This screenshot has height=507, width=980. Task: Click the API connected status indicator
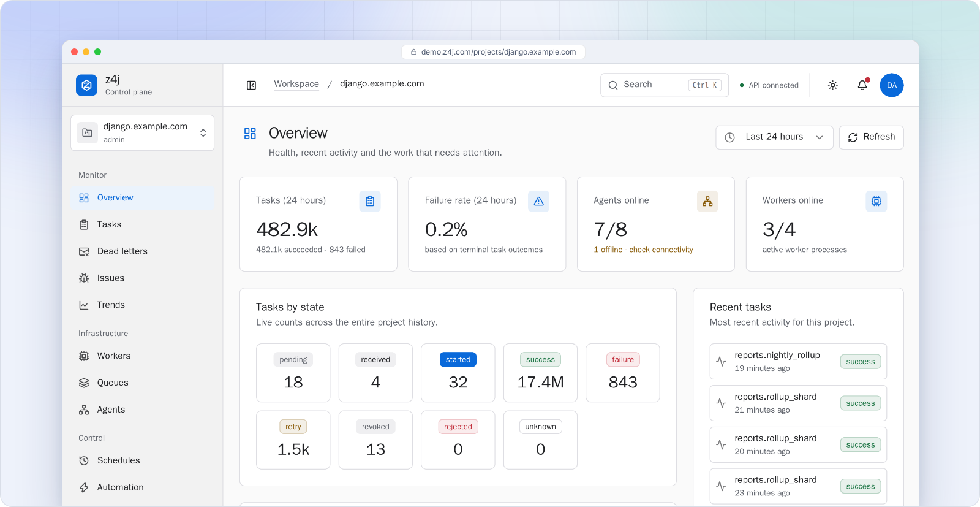tap(769, 85)
